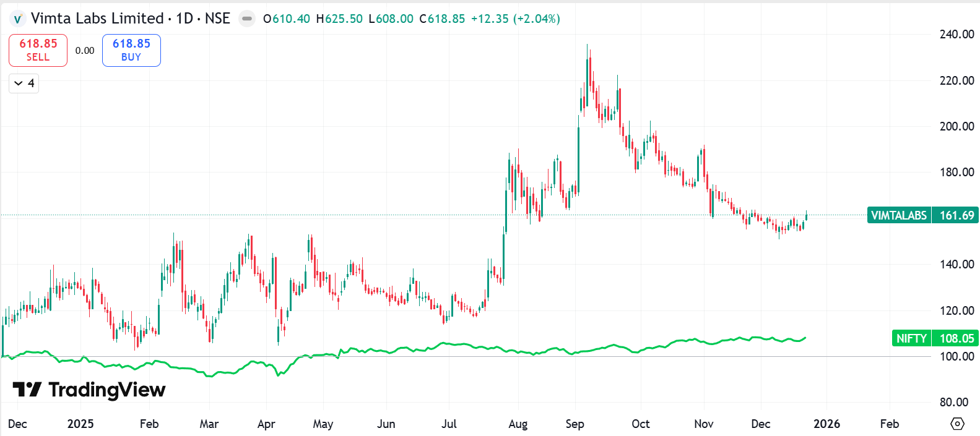
Task: Click the Nov label on time axis
Action: tap(703, 424)
